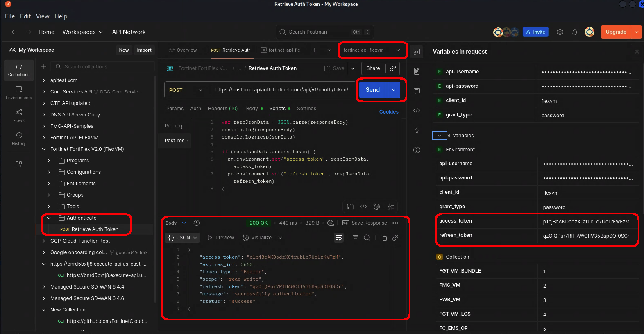Copy the response body
644x334 pixels.
coord(384,238)
